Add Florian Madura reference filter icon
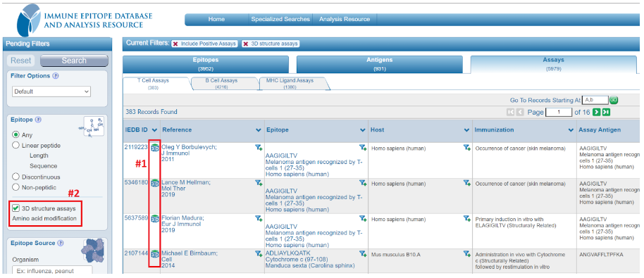This screenshot has height=278, width=644. (x=259, y=218)
